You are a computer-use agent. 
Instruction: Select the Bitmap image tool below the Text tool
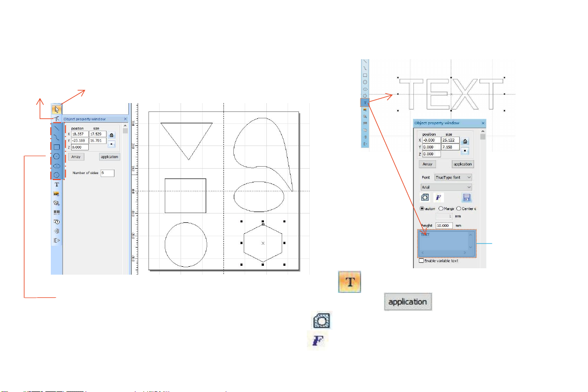point(57,194)
